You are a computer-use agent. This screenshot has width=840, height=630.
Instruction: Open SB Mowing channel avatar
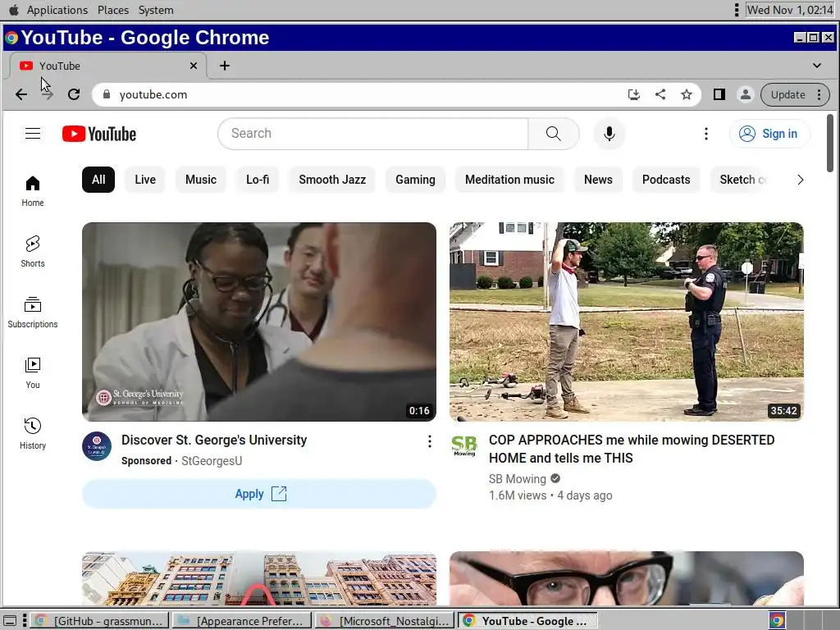coord(464,445)
